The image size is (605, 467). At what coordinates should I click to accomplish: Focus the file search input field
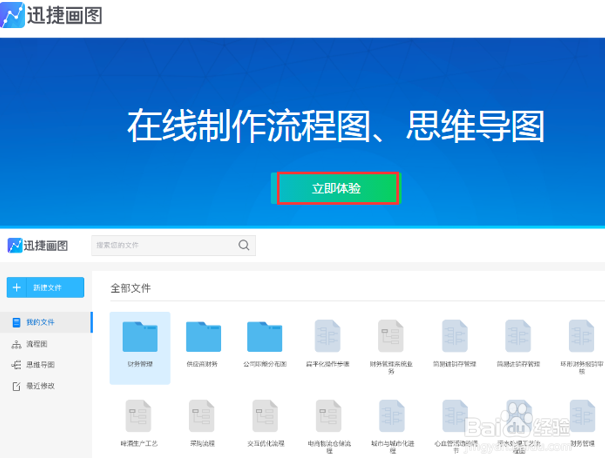coord(173,245)
